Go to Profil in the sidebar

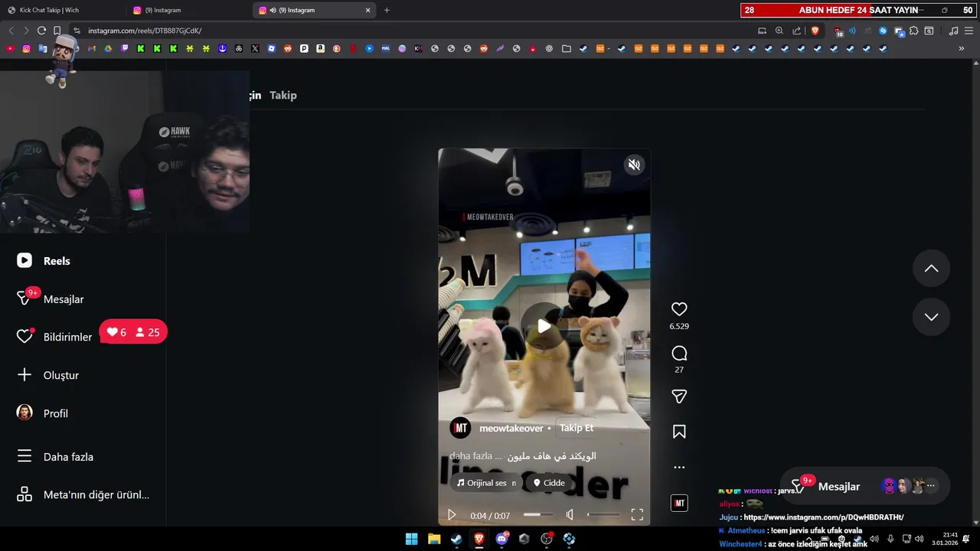click(42, 413)
